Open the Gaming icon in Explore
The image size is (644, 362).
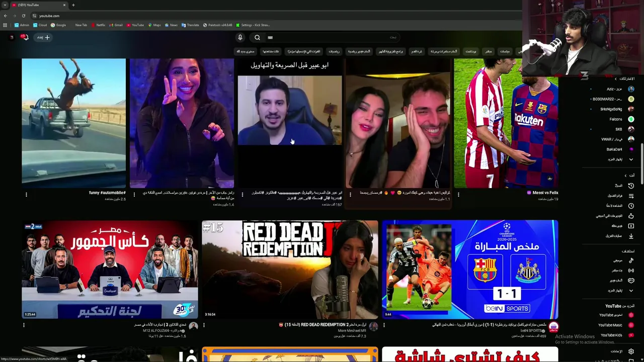coord(631,281)
